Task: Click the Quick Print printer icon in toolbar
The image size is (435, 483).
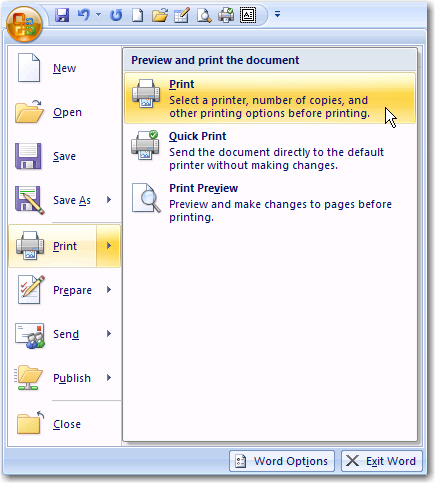Action: coord(226,15)
